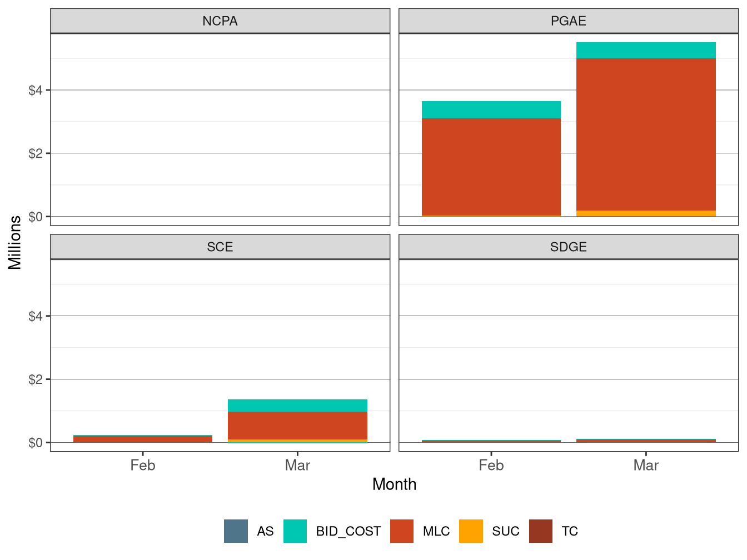
Task: Click the Millions y-axis title
Action: [15, 242]
